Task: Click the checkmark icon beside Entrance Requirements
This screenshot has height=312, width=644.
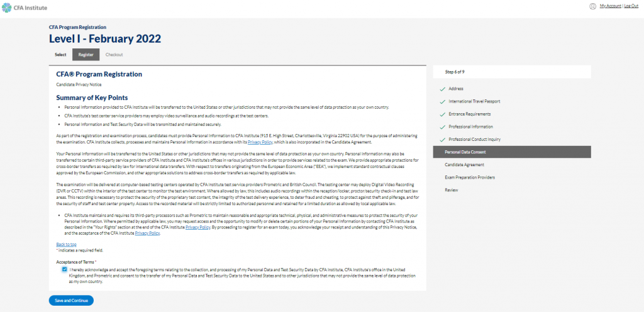Action: click(x=442, y=114)
